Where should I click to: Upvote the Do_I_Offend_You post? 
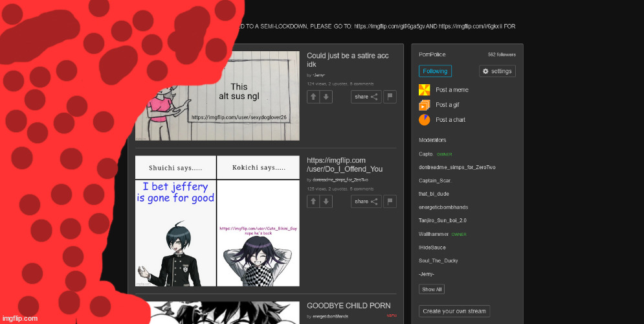pos(313,202)
